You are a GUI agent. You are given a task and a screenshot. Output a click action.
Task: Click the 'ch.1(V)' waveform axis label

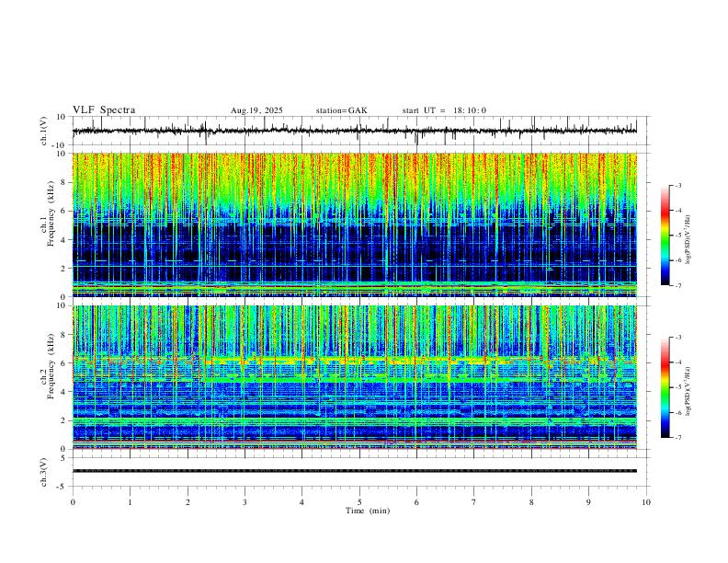tap(44, 131)
